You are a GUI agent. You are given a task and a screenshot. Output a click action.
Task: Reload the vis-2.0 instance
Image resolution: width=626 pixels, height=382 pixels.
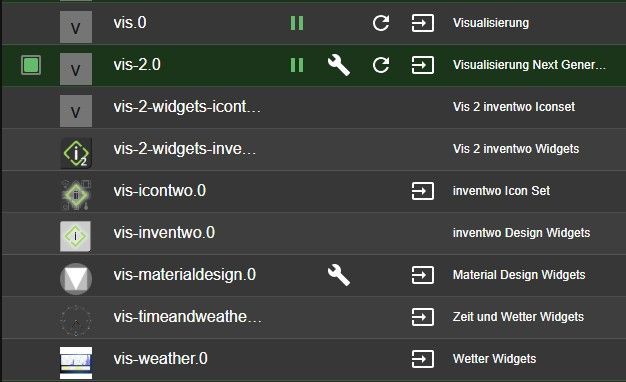[x=381, y=65]
